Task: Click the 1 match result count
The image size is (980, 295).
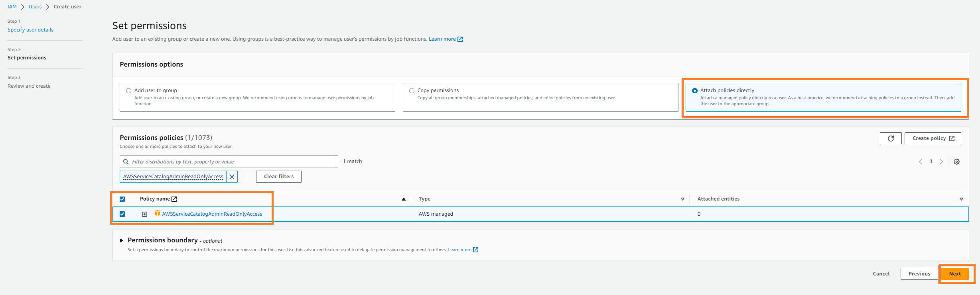Action: pos(353,161)
